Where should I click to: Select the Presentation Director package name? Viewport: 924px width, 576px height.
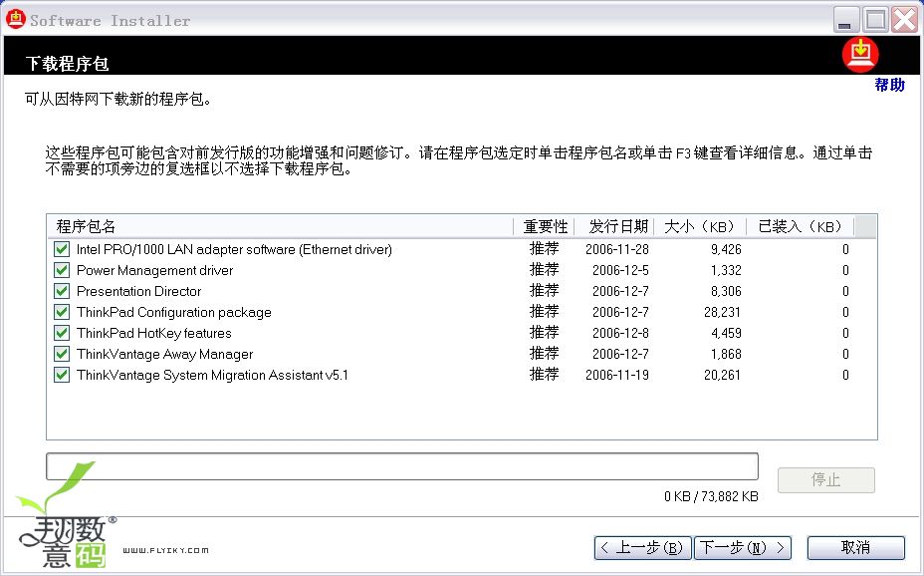point(139,291)
